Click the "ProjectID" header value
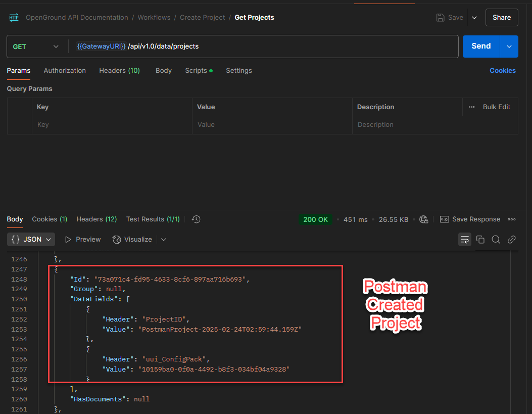Screen dimensions: 532x414 (164, 319)
